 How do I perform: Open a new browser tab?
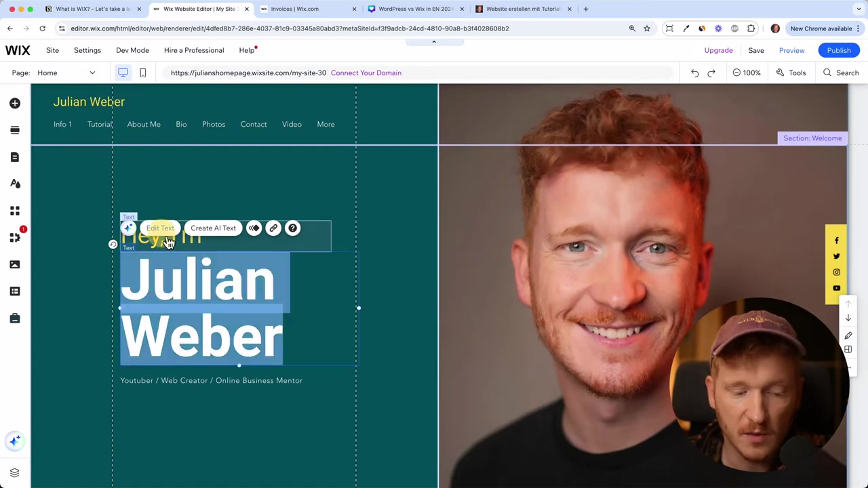coord(586,9)
